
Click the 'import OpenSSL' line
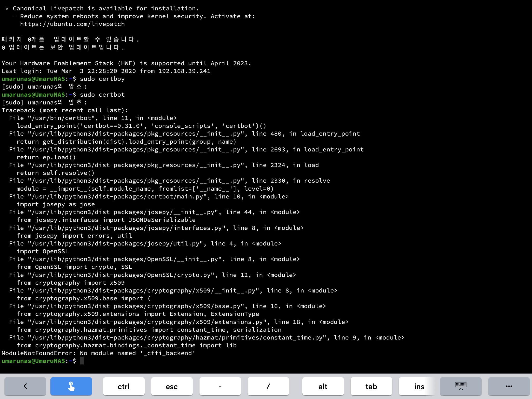(43, 251)
